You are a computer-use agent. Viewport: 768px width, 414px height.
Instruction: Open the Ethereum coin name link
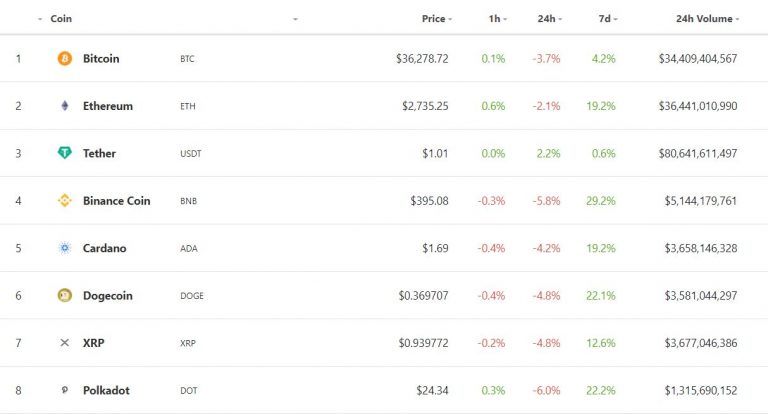point(108,106)
